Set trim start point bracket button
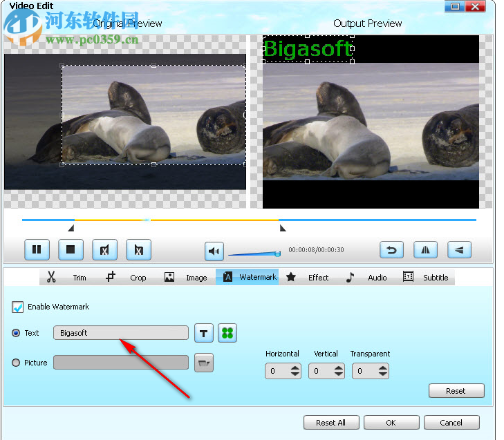The height and width of the screenshot is (440, 504). (105, 249)
